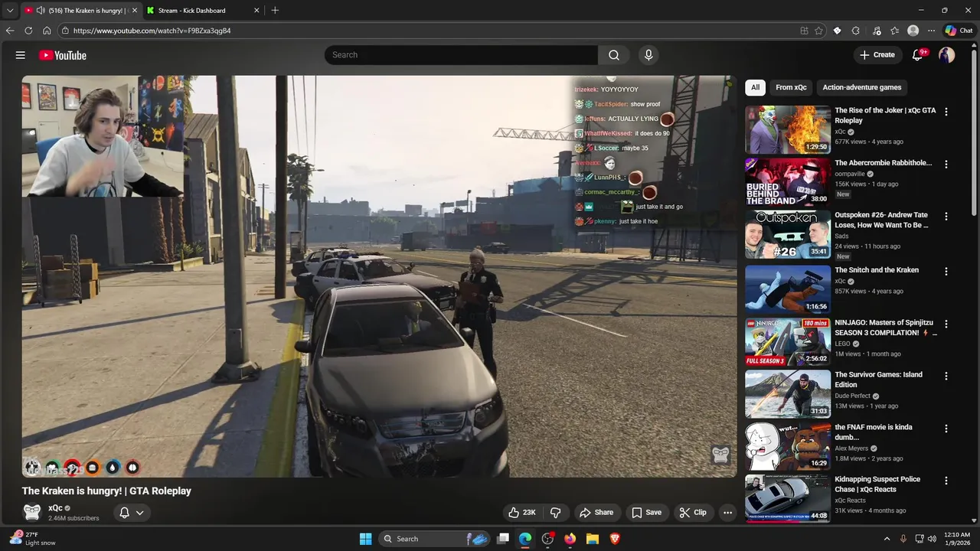Start voice search with the microphone icon
Viewport: 980px width, 551px height.
click(x=648, y=55)
